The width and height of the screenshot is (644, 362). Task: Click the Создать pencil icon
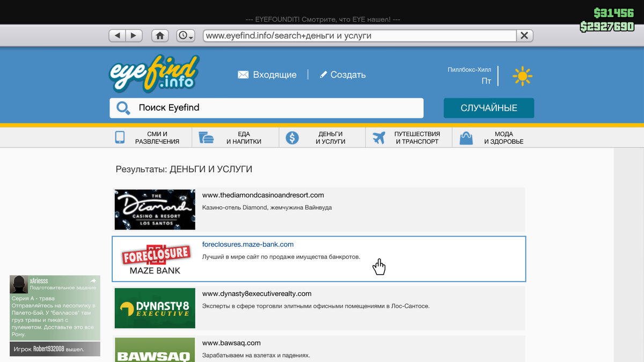tap(323, 75)
